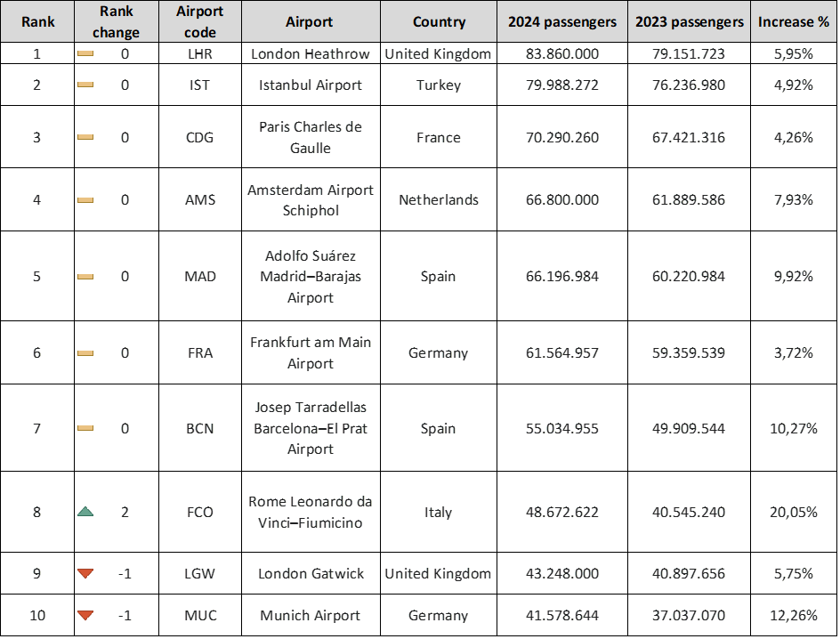Select Munich's 2023 passengers value 37.037.070

(x=689, y=616)
